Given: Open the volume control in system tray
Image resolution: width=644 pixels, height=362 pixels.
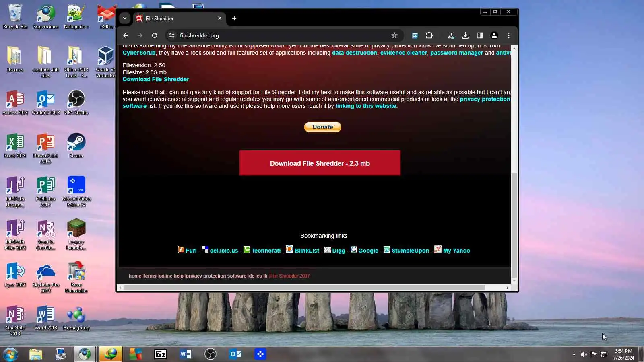Looking at the screenshot, I should [584, 354].
